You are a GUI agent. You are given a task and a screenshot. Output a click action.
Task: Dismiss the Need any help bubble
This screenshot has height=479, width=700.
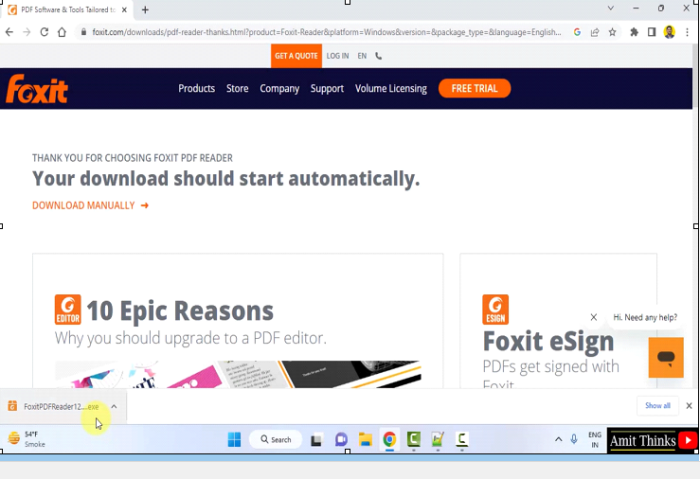(593, 317)
